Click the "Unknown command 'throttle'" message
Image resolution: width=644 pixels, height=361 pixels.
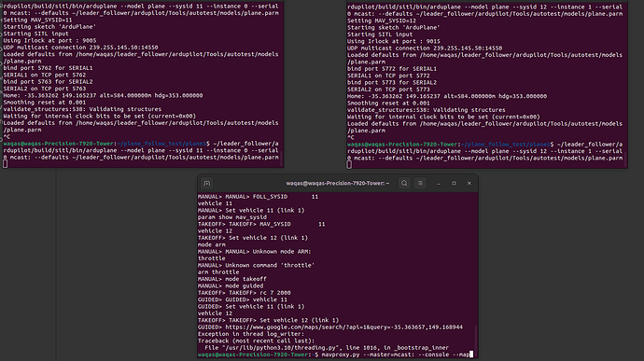[x=270, y=265]
